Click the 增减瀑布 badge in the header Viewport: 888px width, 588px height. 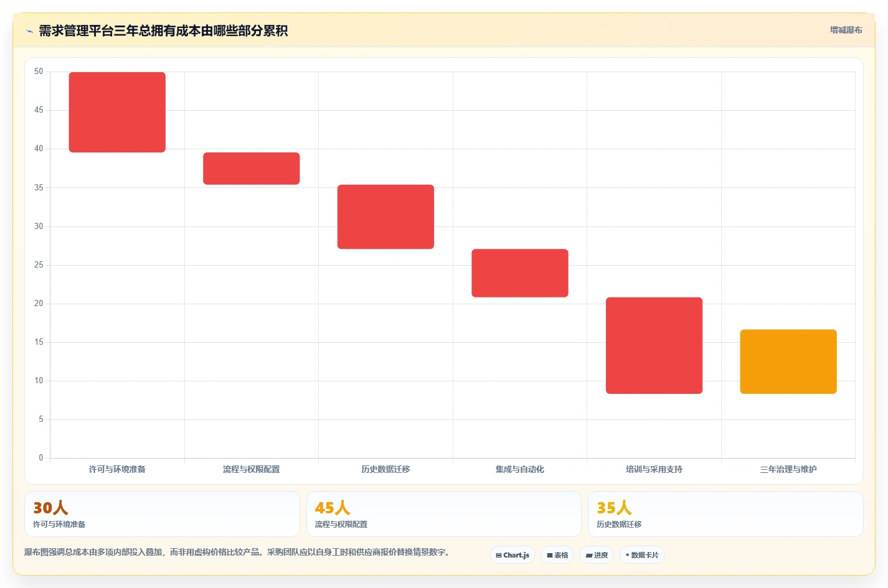[846, 30]
